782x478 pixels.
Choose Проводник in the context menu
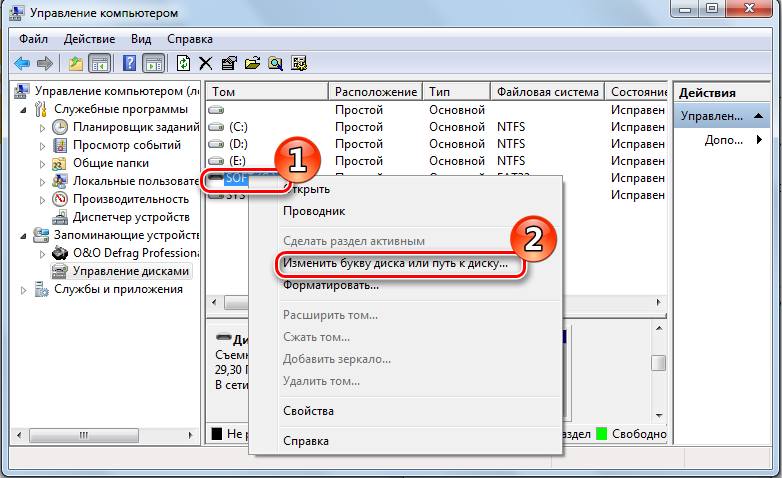pyautogui.click(x=405, y=211)
